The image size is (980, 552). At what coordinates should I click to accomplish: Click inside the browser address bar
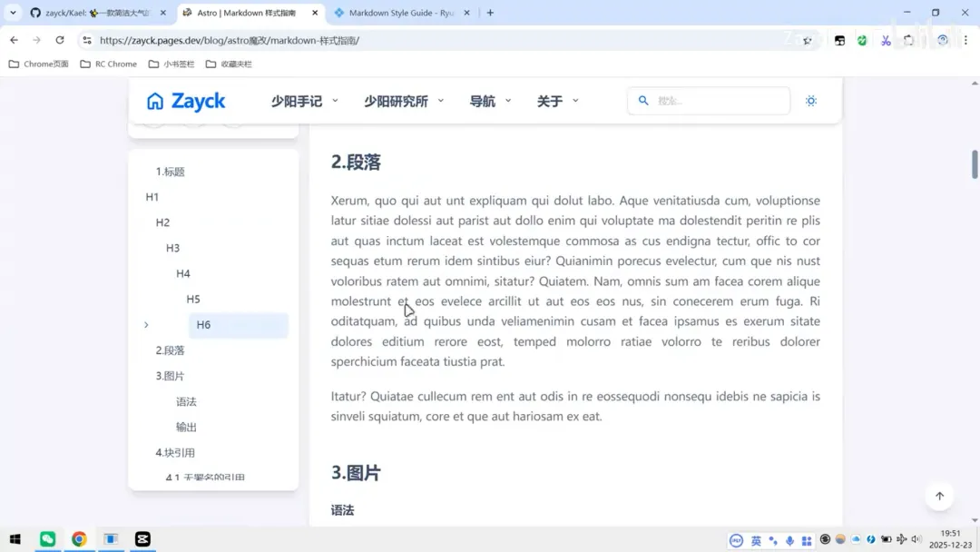click(363, 40)
